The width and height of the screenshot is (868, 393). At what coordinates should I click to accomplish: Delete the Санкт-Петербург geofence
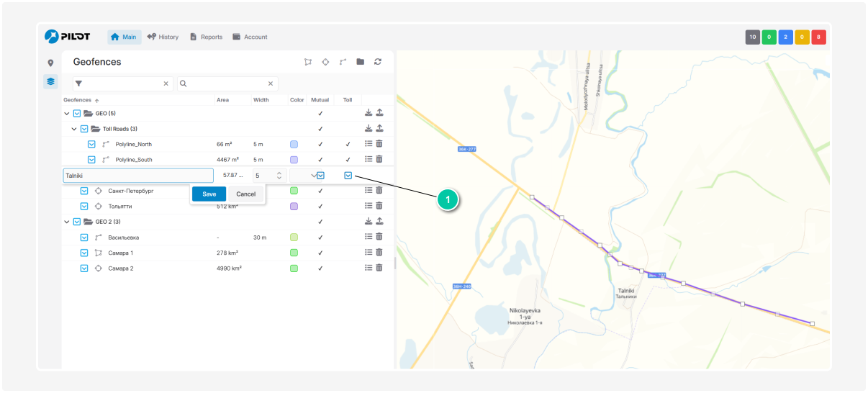click(379, 191)
